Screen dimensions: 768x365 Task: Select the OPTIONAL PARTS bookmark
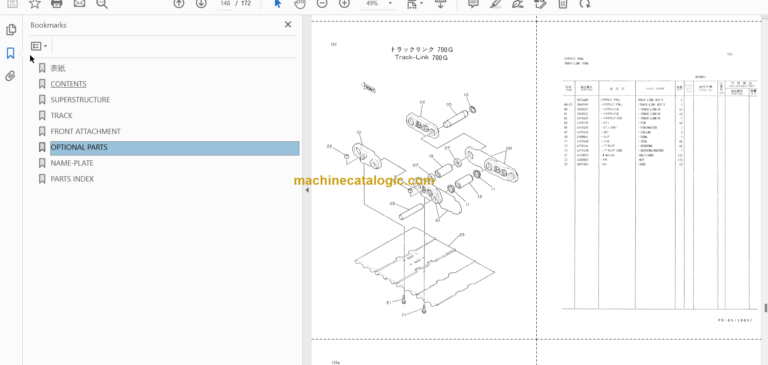pyautogui.click(x=174, y=148)
